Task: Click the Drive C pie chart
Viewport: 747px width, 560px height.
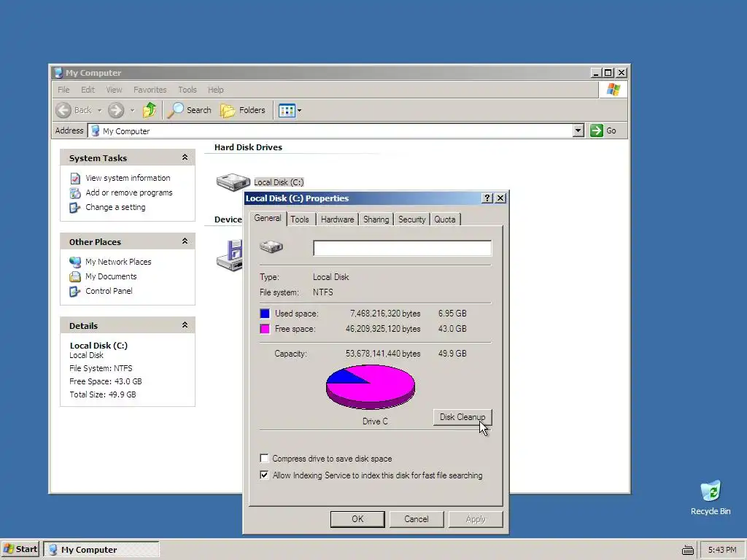Action: tap(370, 386)
